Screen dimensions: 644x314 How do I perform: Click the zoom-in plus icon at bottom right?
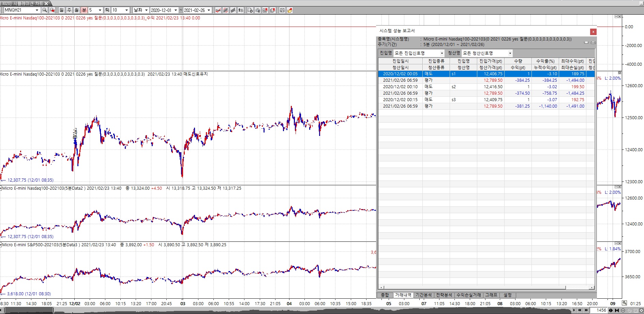pyautogui.click(x=623, y=310)
